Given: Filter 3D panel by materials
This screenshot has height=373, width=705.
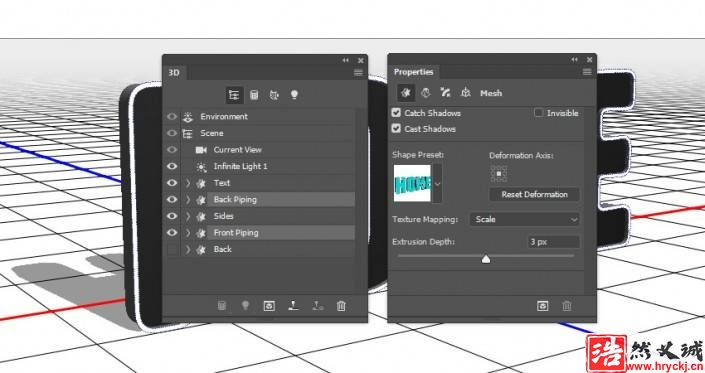Looking at the screenshot, I should tap(274, 95).
